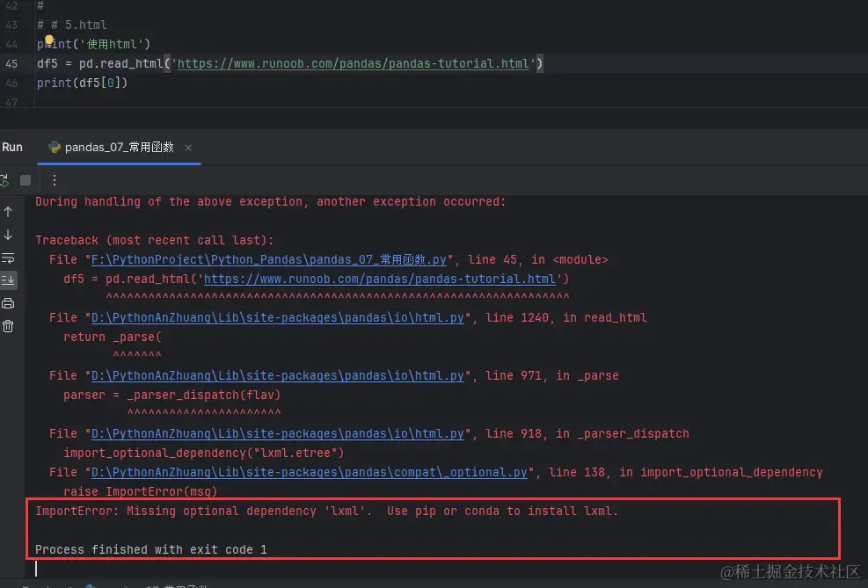This screenshot has height=588, width=868.
Task: Click the yellow light bulb intention icon
Action: pos(48,40)
